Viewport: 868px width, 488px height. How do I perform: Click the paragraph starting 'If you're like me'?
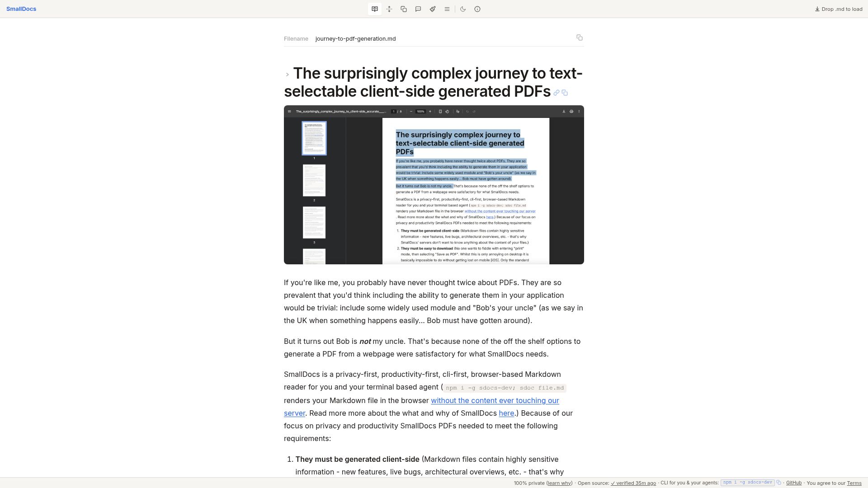click(x=434, y=301)
